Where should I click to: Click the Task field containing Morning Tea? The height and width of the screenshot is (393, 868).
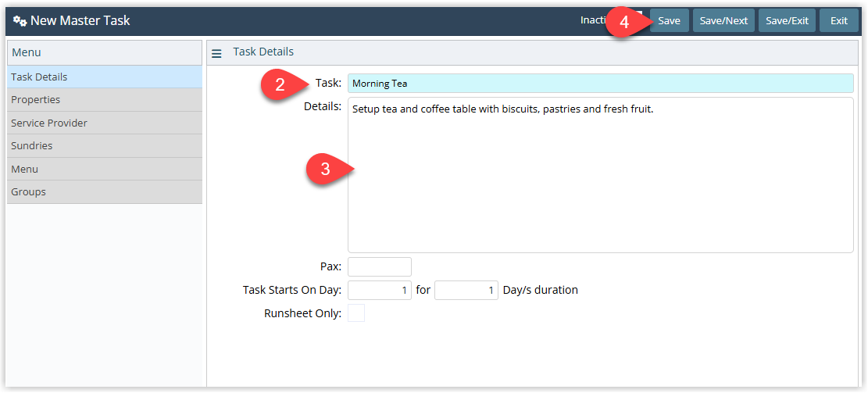[x=601, y=84]
